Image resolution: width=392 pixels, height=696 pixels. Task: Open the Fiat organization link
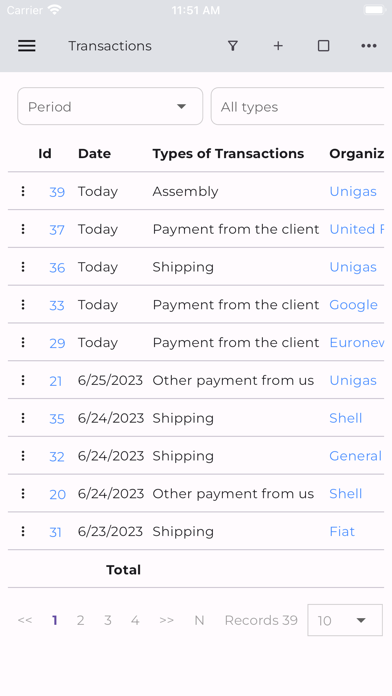(x=342, y=531)
